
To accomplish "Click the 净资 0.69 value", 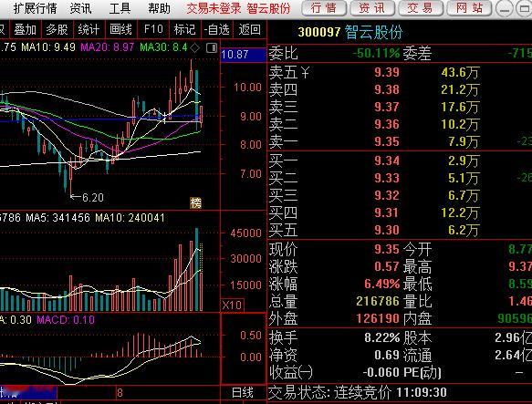I will (x=387, y=355).
